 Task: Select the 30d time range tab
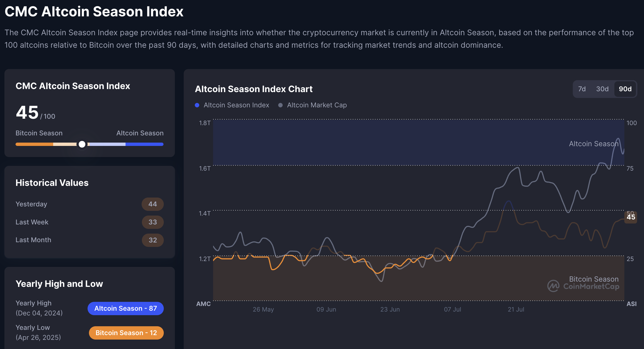coord(602,89)
